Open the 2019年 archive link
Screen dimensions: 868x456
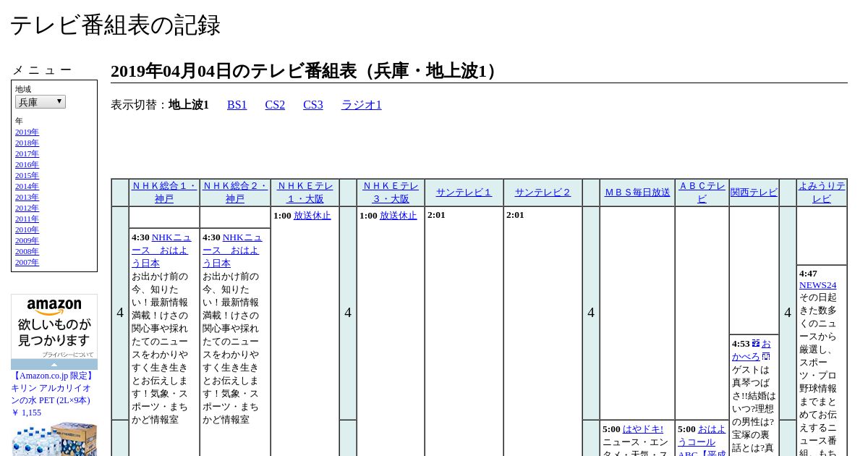pos(27,132)
